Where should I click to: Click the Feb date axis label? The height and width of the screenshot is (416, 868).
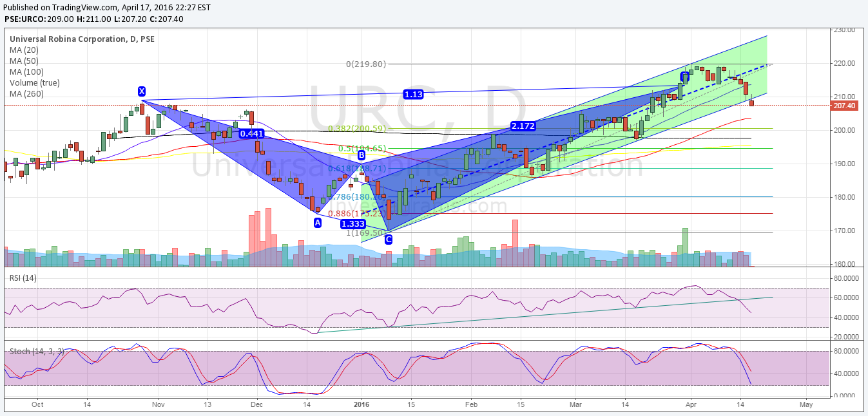471,405
